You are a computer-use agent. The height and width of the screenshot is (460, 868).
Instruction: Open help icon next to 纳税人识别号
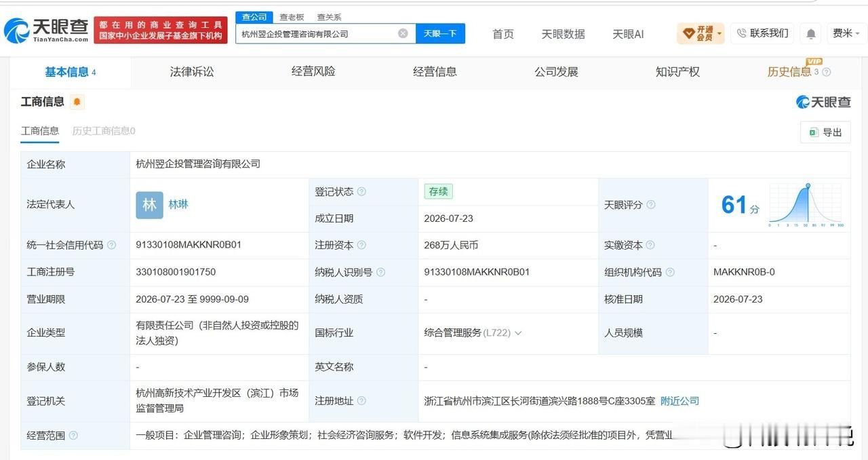tap(380, 272)
